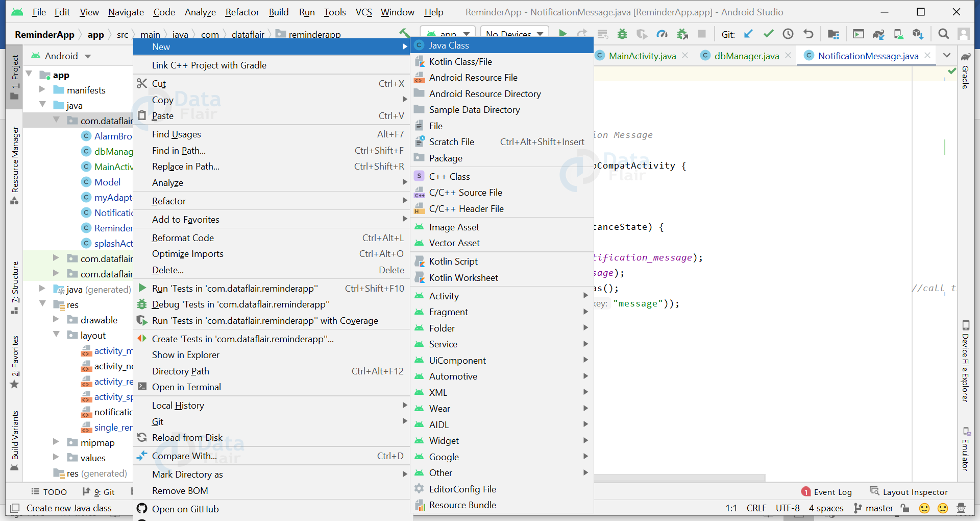Screen dimensions: 980x521
Task: Click the UTF-8 encoding status widget
Action: click(x=788, y=508)
